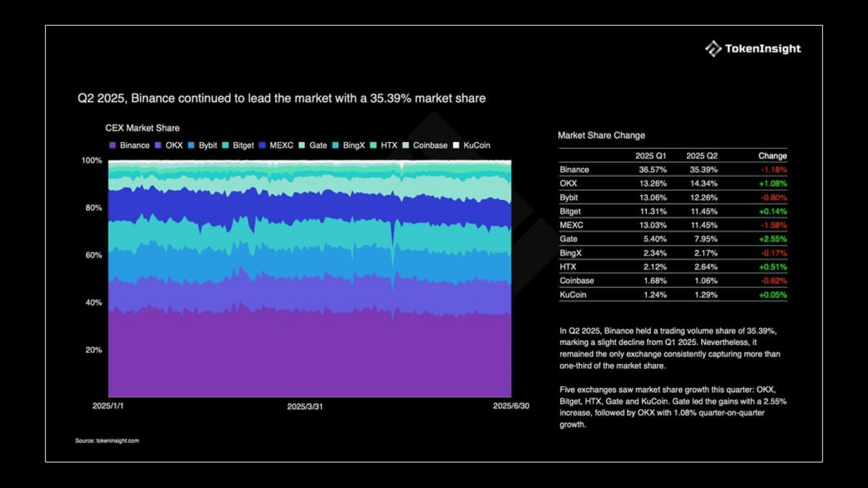Screen dimensions: 868x488
Task: Click OKX change value +1.08%
Action: (773, 184)
